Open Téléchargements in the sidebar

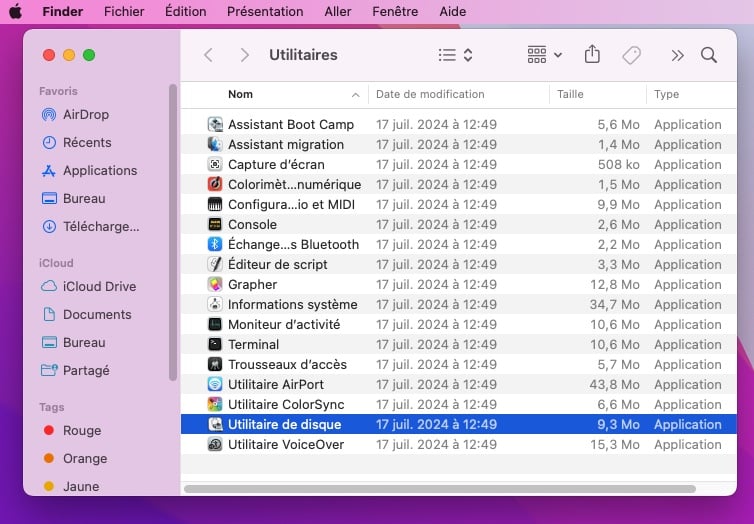click(90, 226)
